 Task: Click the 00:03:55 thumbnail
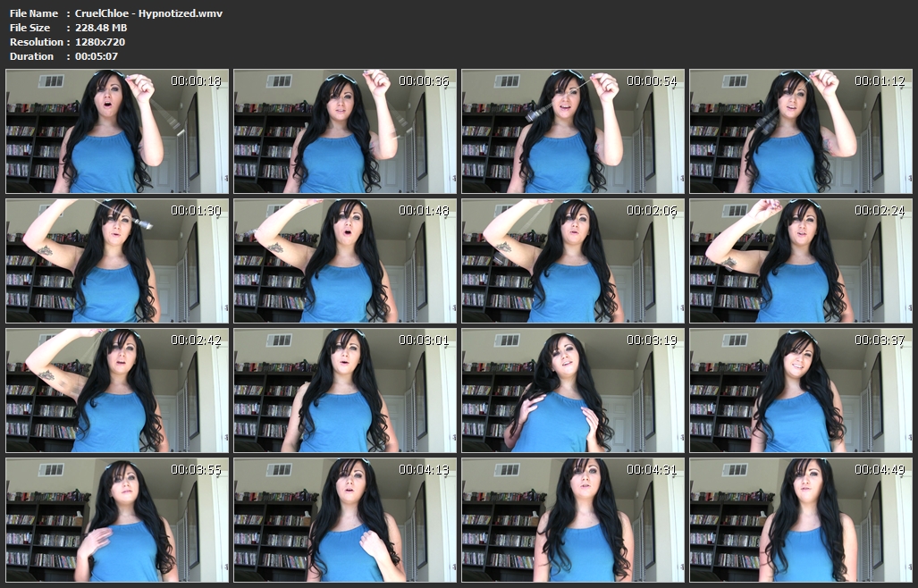pos(117,520)
